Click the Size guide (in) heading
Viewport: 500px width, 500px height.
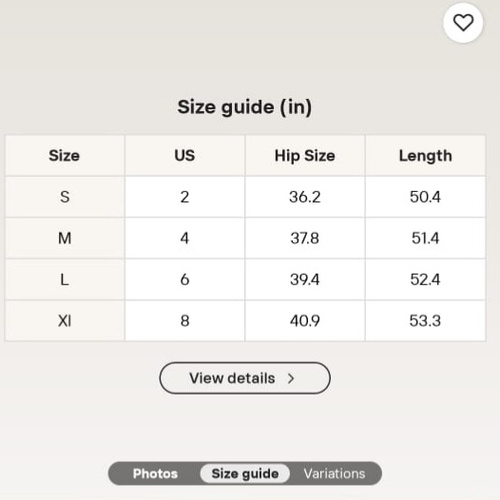245,107
